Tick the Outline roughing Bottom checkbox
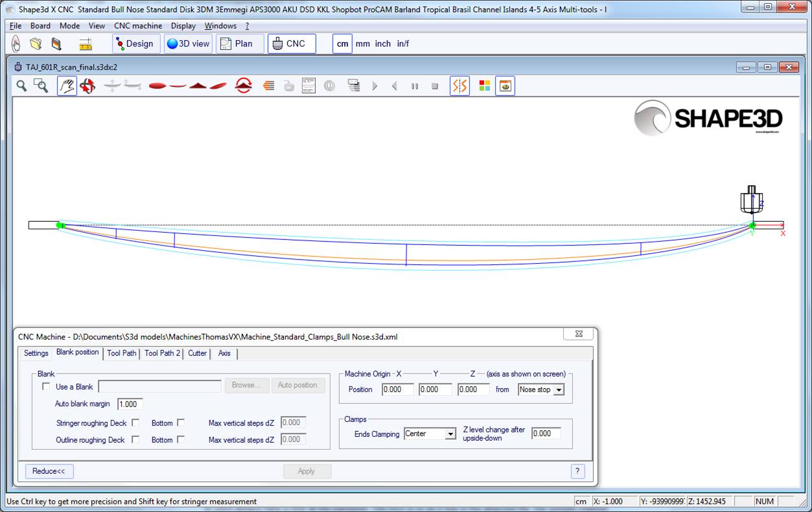The width and height of the screenshot is (812, 512). pos(181,439)
